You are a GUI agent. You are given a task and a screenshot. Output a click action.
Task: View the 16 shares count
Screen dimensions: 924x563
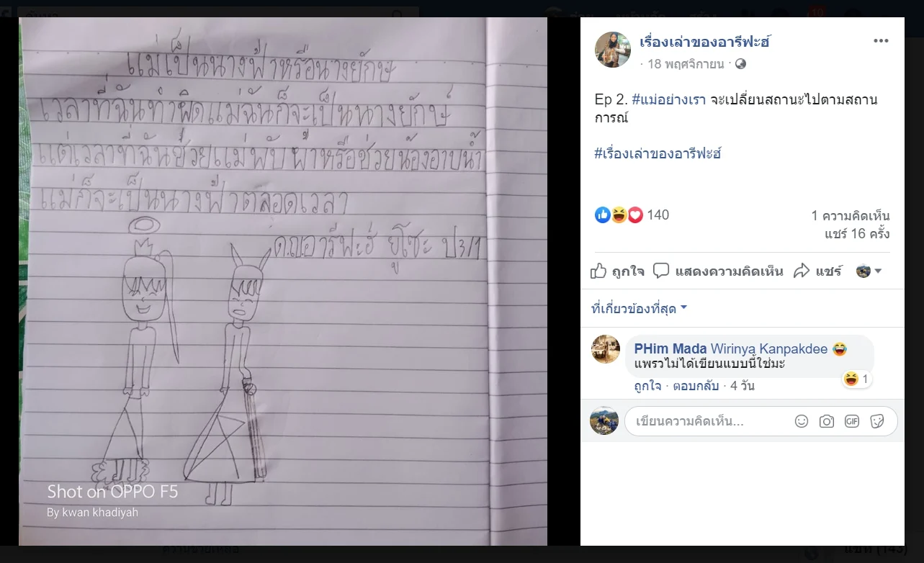point(857,234)
